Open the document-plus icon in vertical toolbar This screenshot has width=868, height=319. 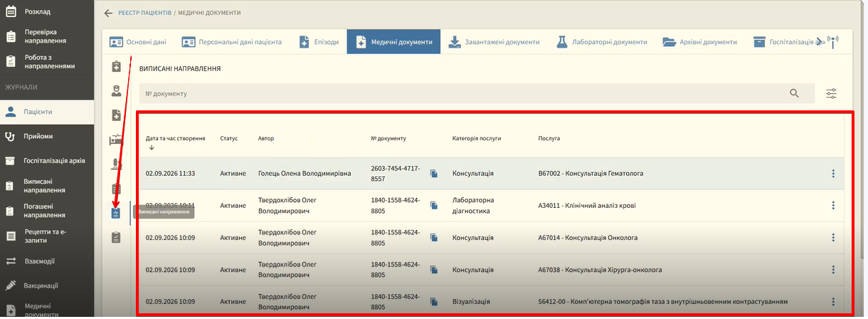pyautogui.click(x=117, y=115)
